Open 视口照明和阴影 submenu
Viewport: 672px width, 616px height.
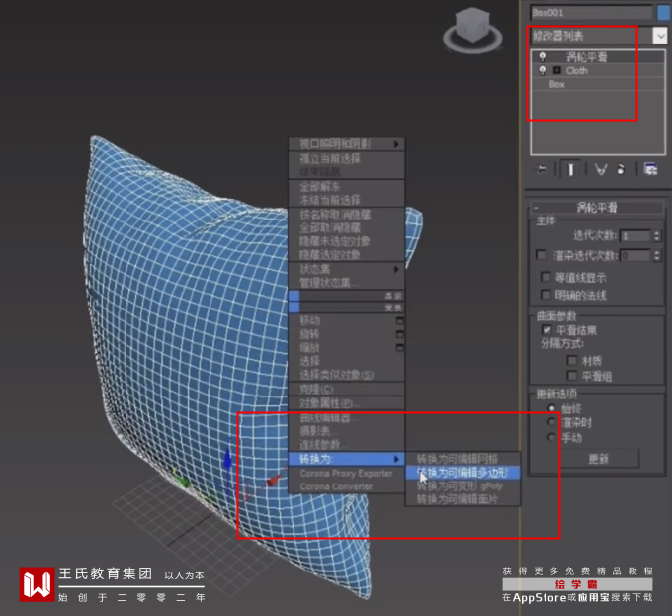pos(346,144)
